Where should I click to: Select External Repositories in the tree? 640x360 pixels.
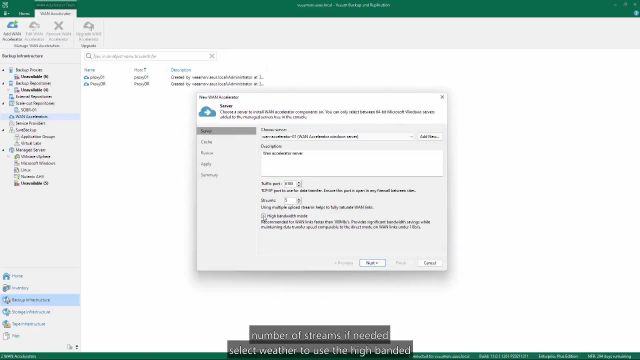point(33,97)
